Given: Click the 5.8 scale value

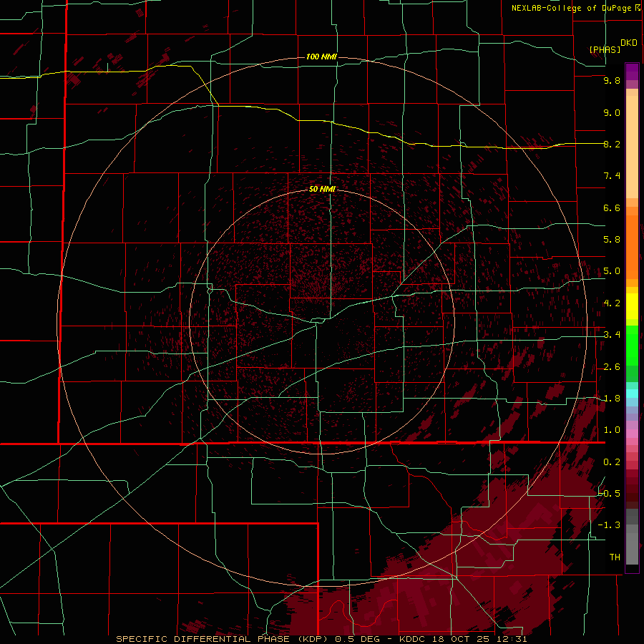Looking at the screenshot, I should pyautogui.click(x=612, y=240).
